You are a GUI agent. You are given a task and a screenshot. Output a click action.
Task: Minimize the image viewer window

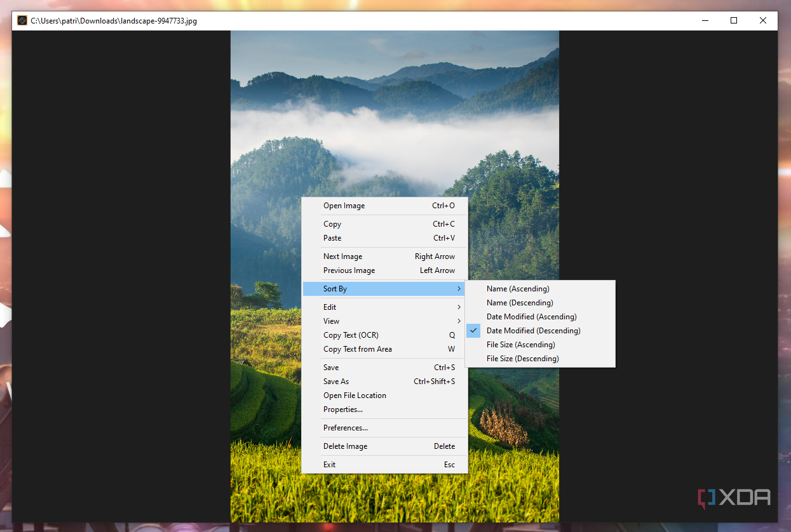tap(705, 20)
